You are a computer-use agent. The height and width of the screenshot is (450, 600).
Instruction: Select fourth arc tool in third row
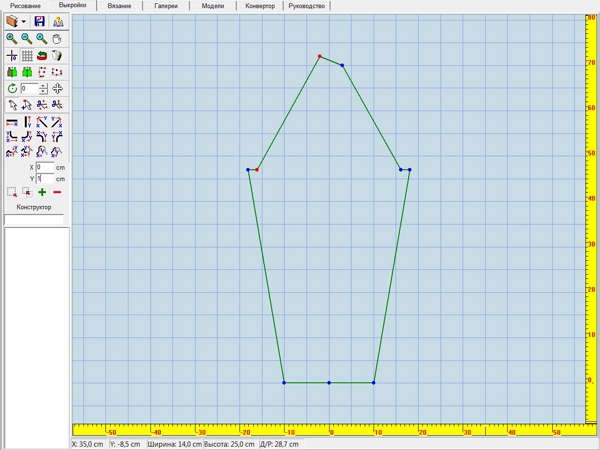point(57,152)
